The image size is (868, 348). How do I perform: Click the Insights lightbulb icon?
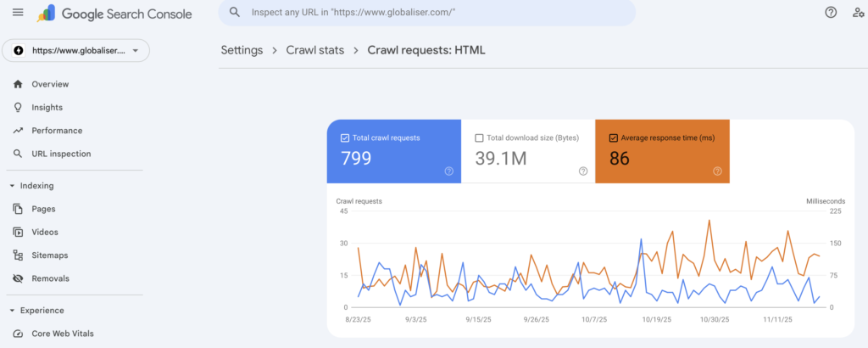pos(18,108)
